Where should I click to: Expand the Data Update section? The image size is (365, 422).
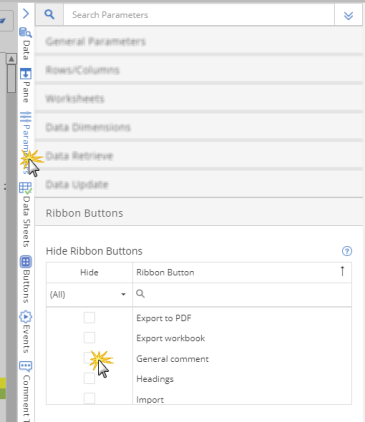point(199,184)
